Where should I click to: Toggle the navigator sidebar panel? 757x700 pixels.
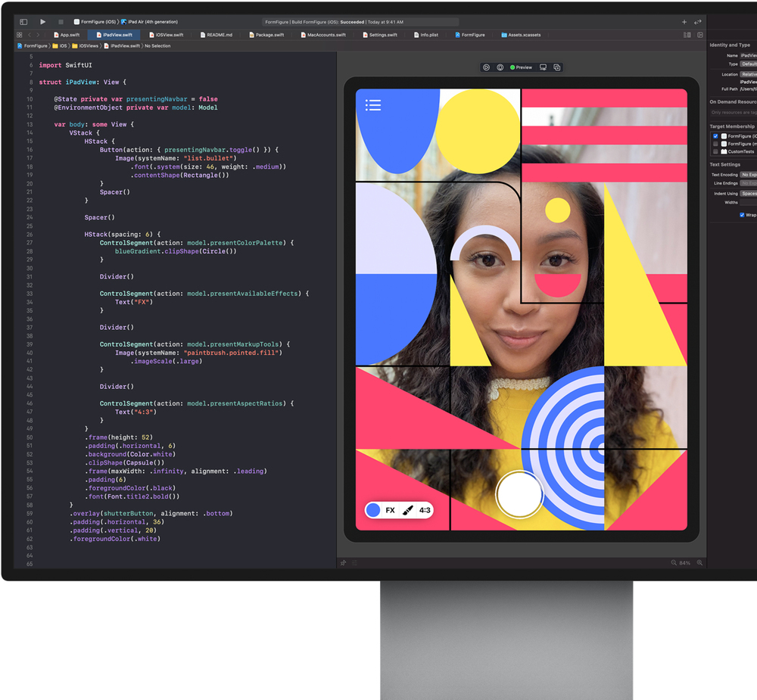(23, 22)
